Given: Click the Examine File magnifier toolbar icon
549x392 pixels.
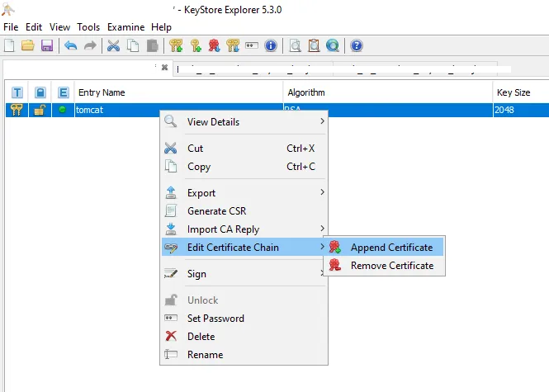Looking at the screenshot, I should pyautogui.click(x=296, y=45).
